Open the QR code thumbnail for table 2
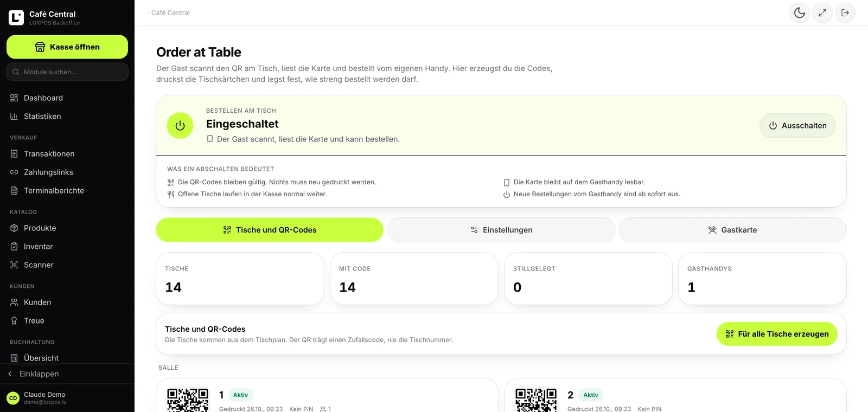Image resolution: width=868 pixels, height=412 pixels. (x=536, y=400)
